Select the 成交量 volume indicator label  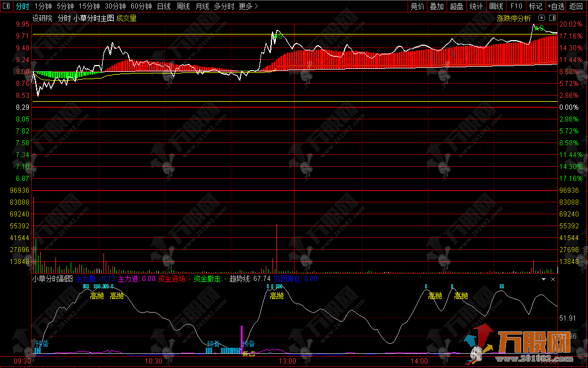[127, 18]
